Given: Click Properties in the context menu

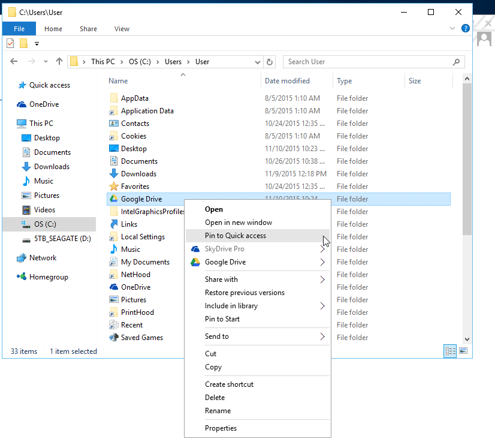Looking at the screenshot, I should pos(221,428).
